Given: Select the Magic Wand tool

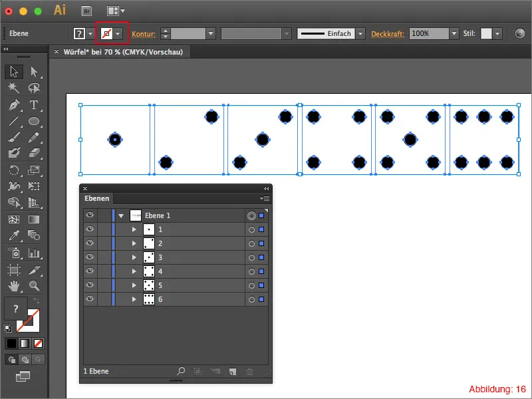Looking at the screenshot, I should [x=14, y=88].
